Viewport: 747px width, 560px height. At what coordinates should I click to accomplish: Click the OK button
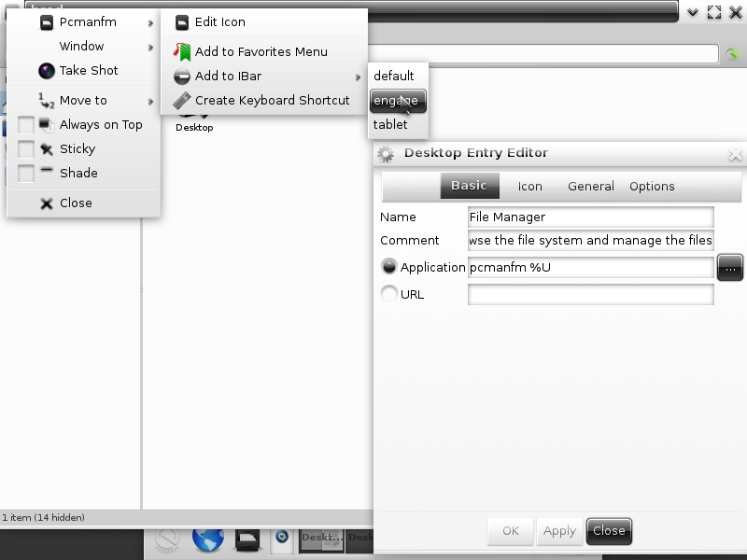point(510,531)
